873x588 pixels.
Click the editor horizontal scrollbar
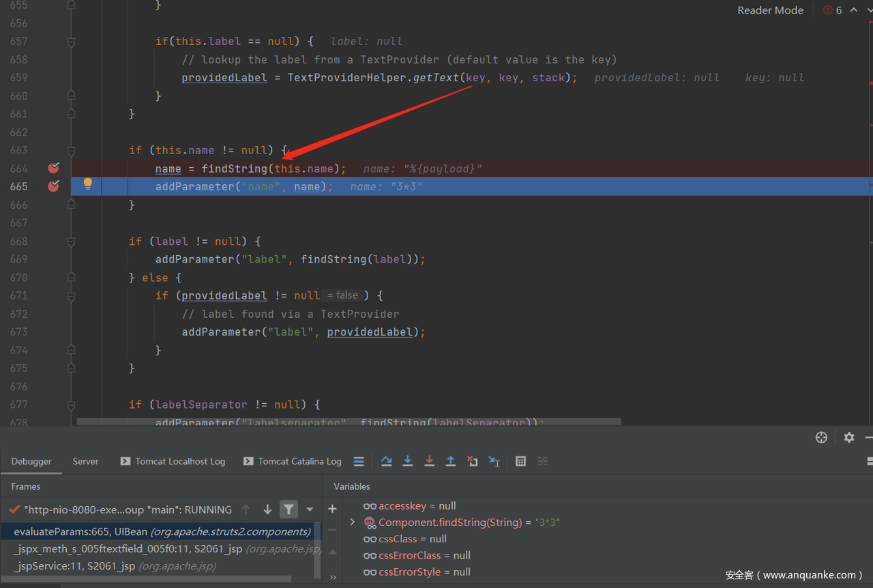[x=348, y=422]
